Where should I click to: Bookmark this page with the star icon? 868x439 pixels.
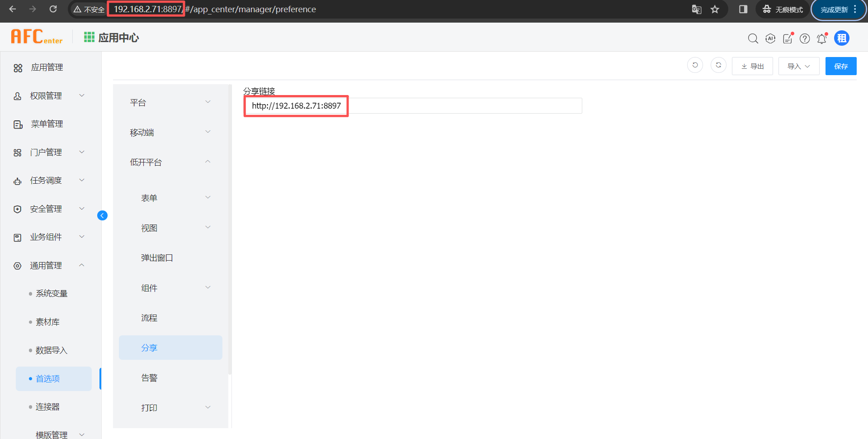(715, 10)
